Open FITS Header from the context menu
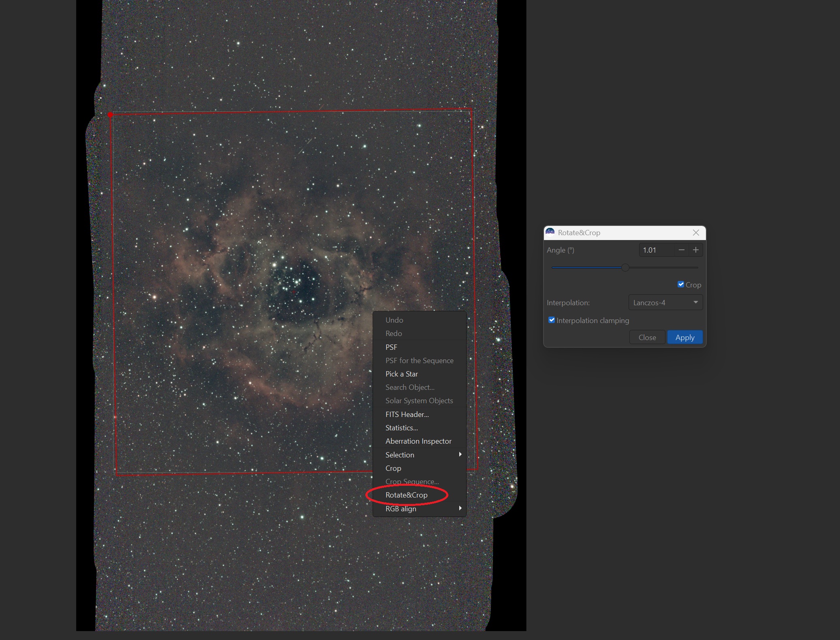Viewport: 840px width, 640px height. pyautogui.click(x=407, y=415)
